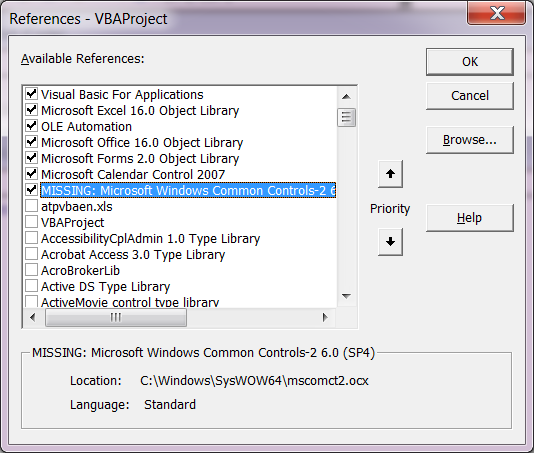Click the horizontal scroll-left arrow
The width and height of the screenshot is (537, 455).
click(x=33, y=319)
